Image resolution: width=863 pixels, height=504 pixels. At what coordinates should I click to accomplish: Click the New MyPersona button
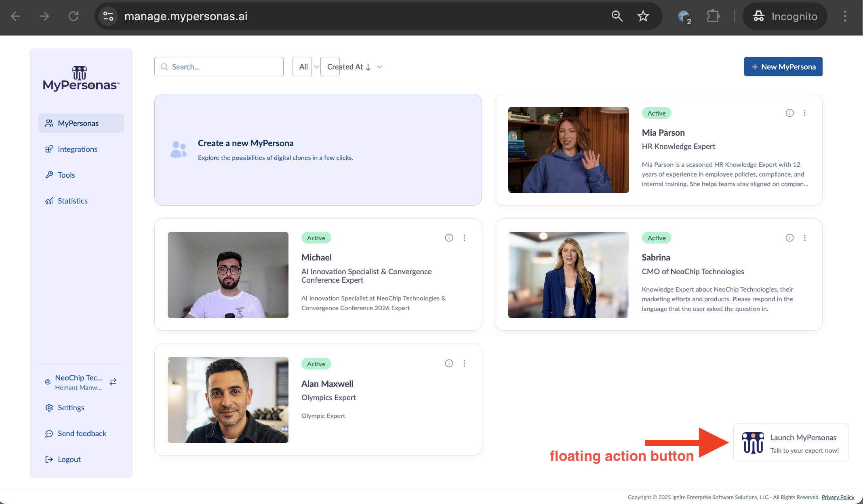point(783,67)
